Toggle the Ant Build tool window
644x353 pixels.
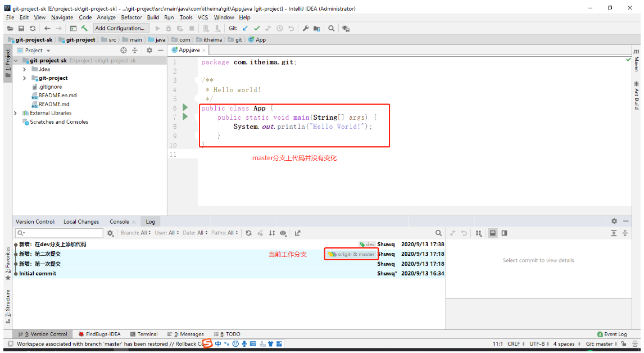(x=636, y=96)
